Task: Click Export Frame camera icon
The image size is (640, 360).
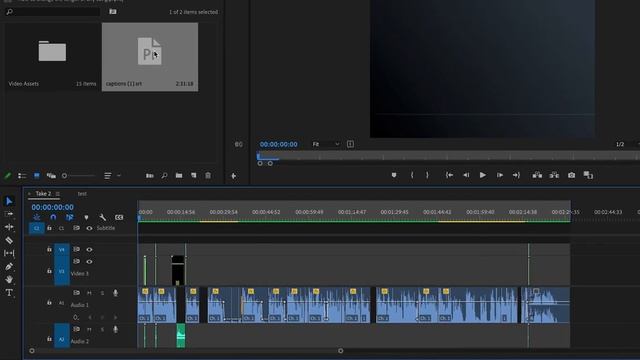Action: point(571,175)
